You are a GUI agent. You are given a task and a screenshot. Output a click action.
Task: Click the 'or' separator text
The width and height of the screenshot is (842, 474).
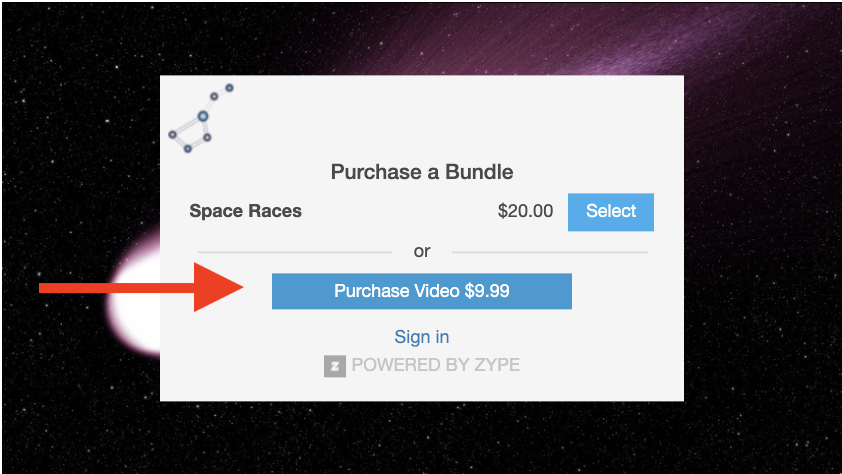point(422,251)
